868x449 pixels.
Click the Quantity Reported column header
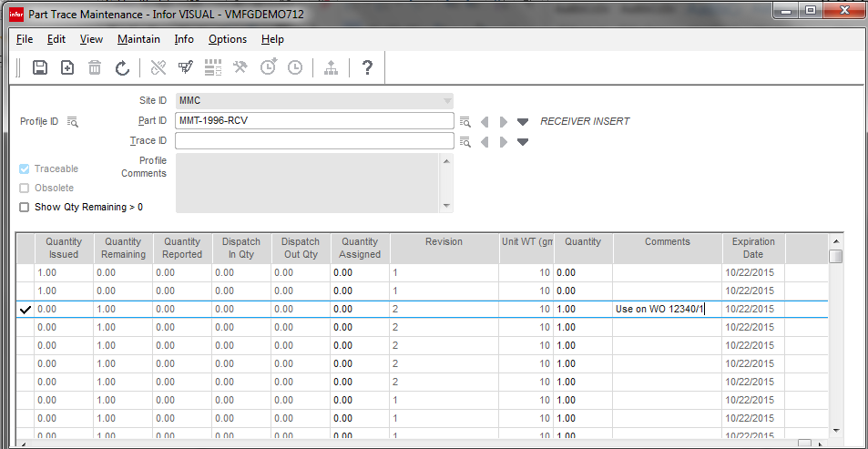click(182, 248)
